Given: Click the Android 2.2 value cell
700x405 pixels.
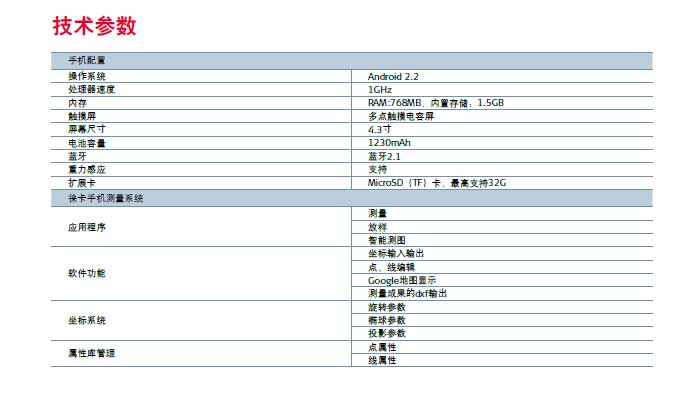Looking at the screenshot, I should coord(393,76).
